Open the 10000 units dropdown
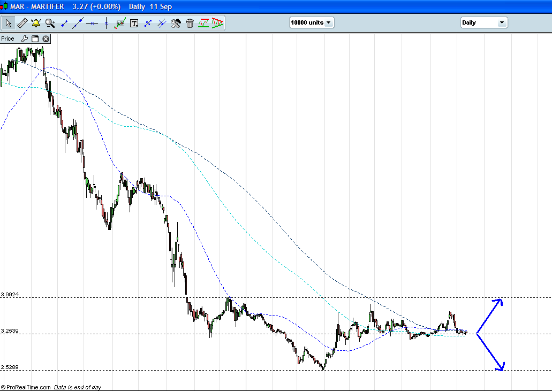This screenshot has height=392, width=552. point(312,22)
